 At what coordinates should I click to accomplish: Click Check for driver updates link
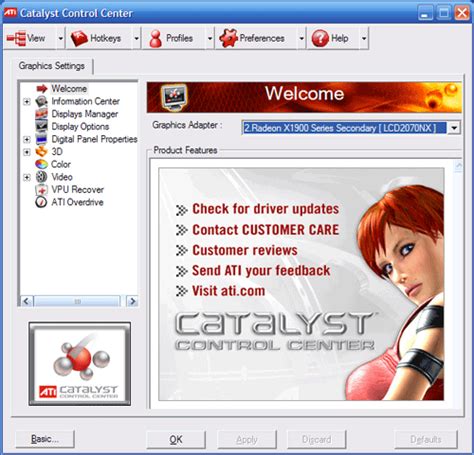tap(266, 209)
